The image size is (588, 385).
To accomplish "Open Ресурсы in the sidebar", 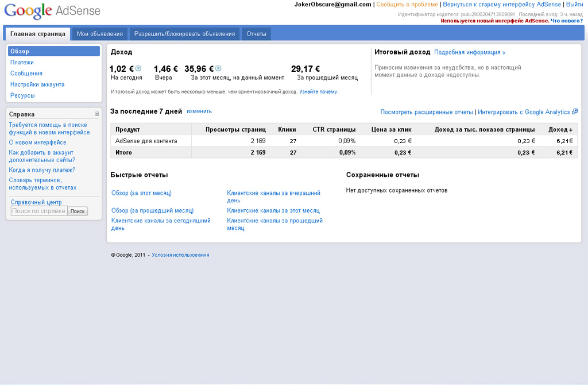I will (22, 96).
